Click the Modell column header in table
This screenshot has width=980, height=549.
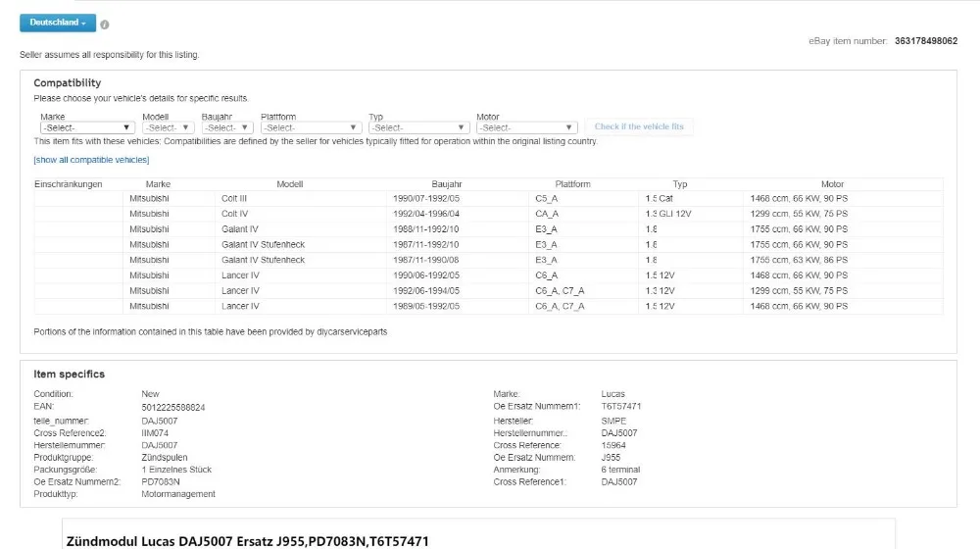tap(289, 184)
